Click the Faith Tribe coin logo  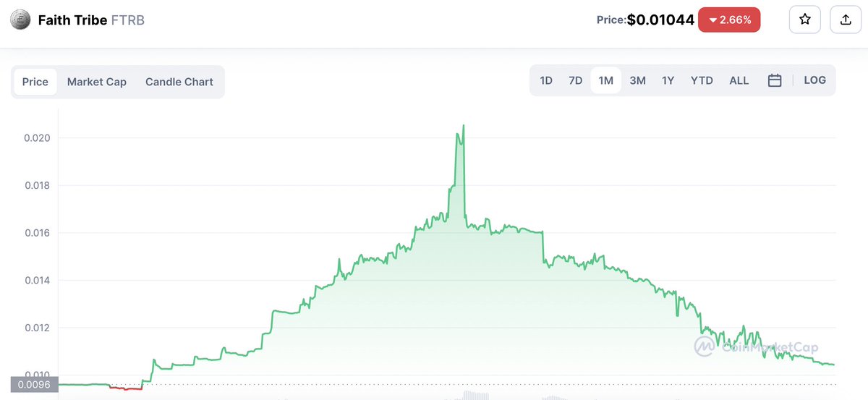click(x=21, y=20)
